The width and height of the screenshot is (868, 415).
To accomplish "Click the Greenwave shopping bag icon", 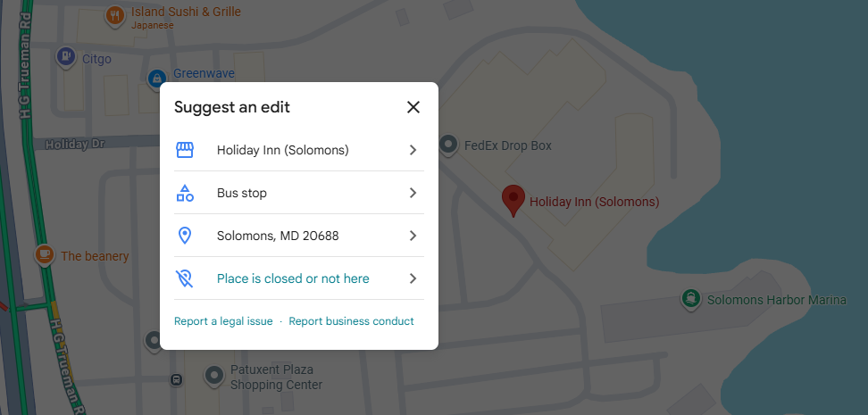I will point(157,78).
